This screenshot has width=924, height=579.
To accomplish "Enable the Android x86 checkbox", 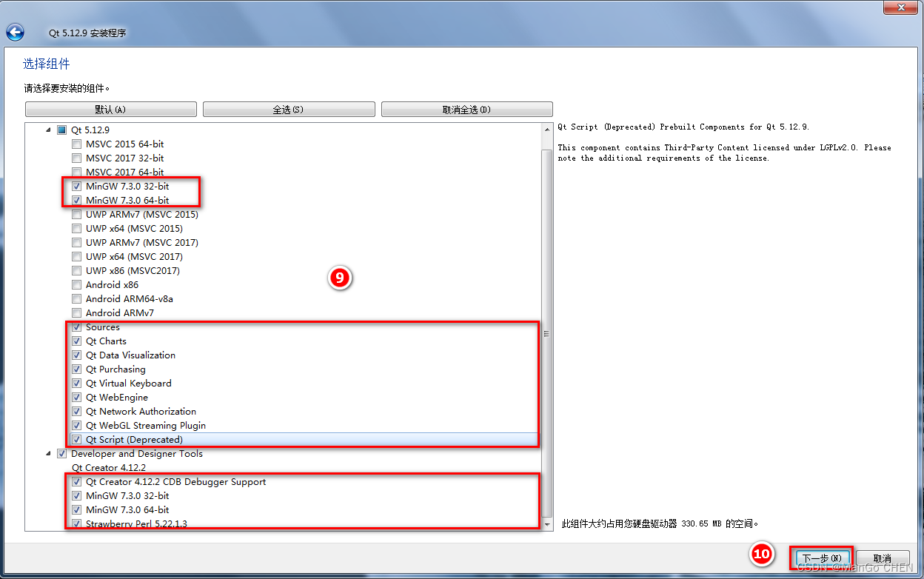I will coord(77,284).
